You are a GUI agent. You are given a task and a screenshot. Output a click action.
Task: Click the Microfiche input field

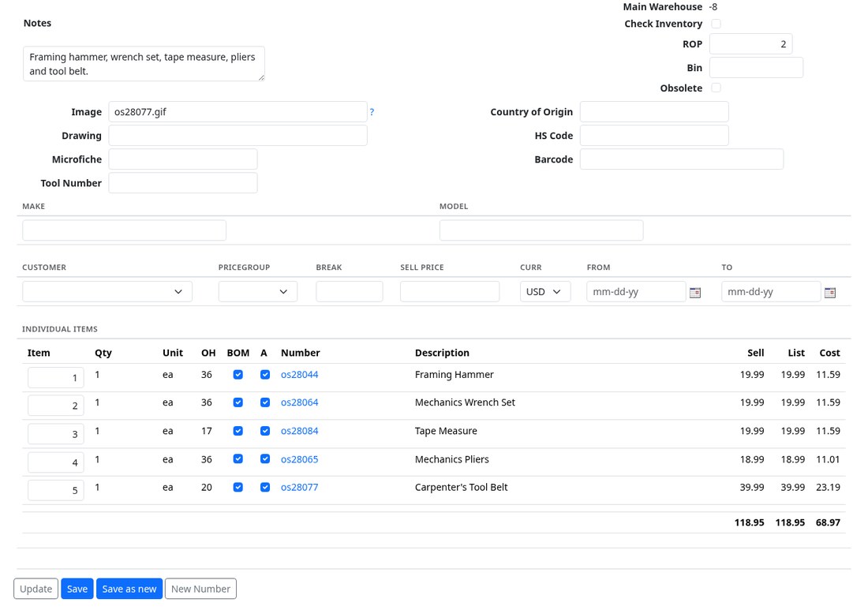(x=183, y=159)
